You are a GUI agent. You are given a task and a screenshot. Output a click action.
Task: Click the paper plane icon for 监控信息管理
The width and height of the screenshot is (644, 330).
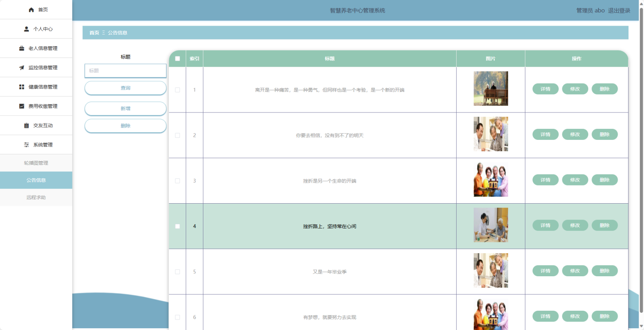pyautogui.click(x=22, y=68)
